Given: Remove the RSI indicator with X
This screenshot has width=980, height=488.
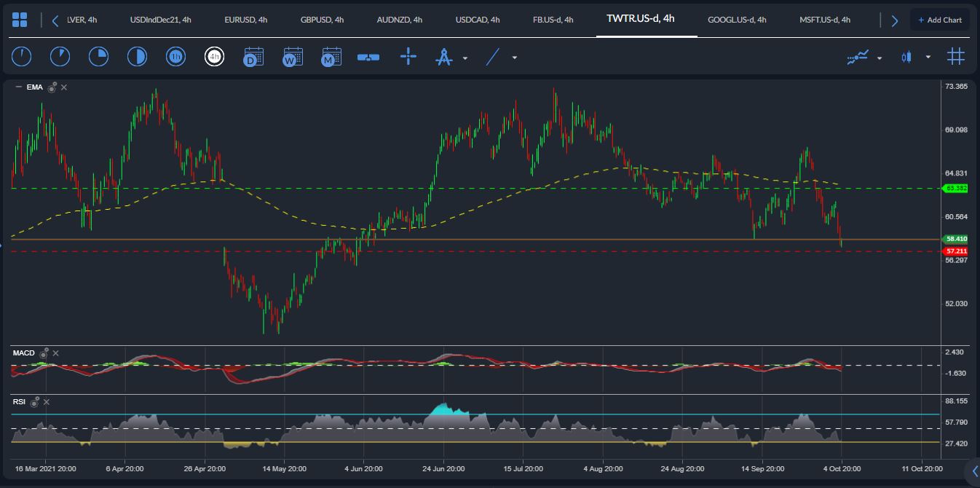Looking at the screenshot, I should click(46, 401).
